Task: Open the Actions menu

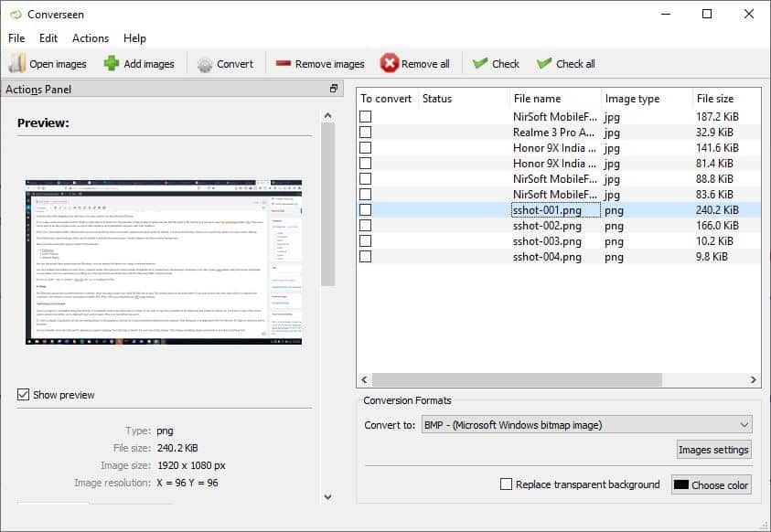Action: (x=91, y=38)
